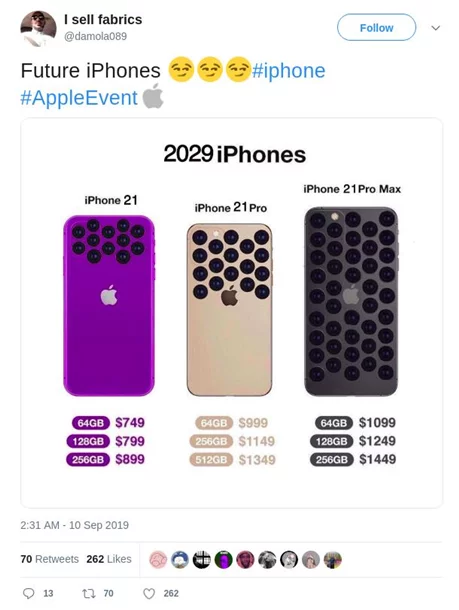The height and width of the screenshot is (610, 459).
Task: View the 262 Likes list
Action: tap(109, 559)
